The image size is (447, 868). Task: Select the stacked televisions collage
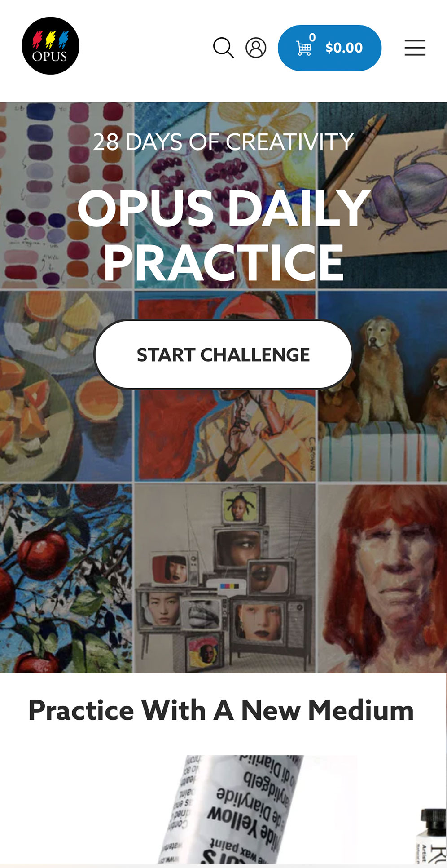tap(225, 579)
